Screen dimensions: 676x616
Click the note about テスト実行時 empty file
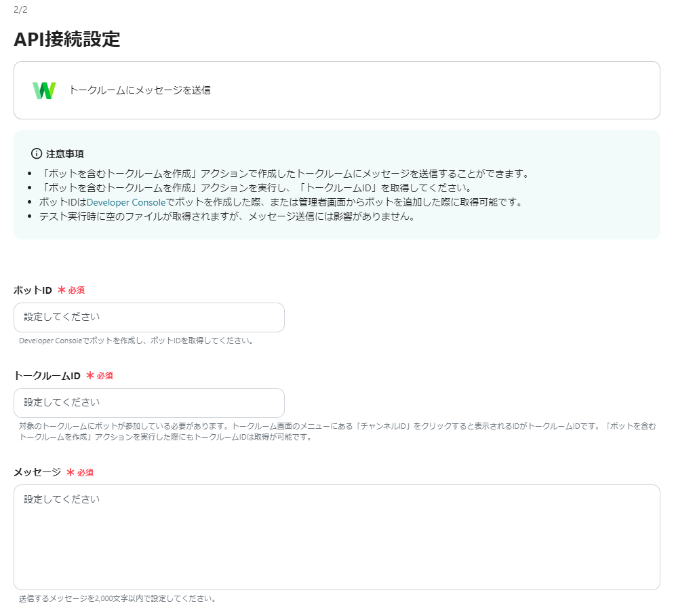click(x=226, y=216)
